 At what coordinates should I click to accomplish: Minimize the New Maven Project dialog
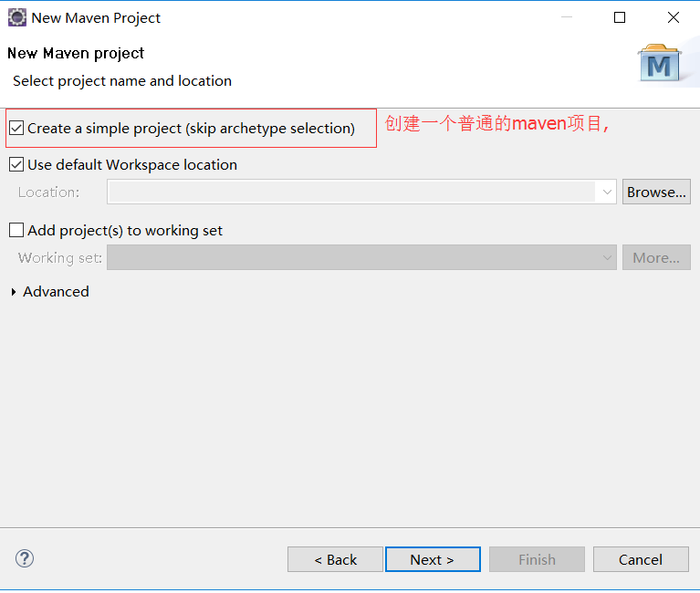567,18
